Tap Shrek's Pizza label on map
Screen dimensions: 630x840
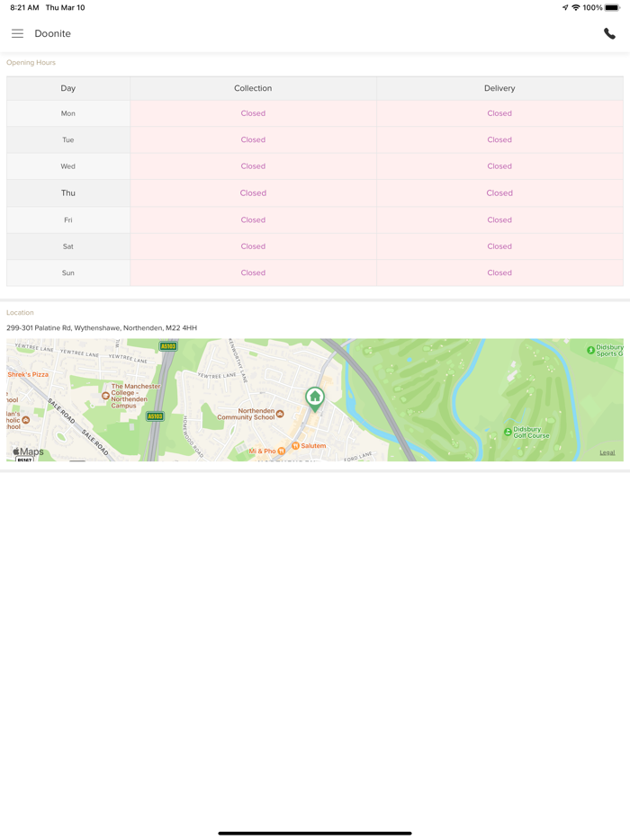click(28, 374)
